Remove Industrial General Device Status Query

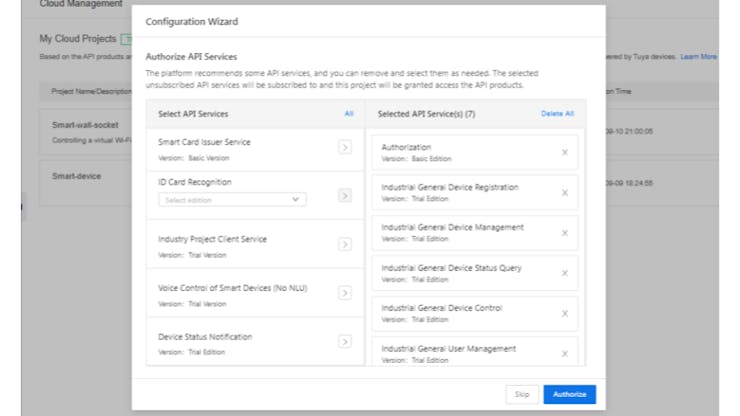coord(564,273)
